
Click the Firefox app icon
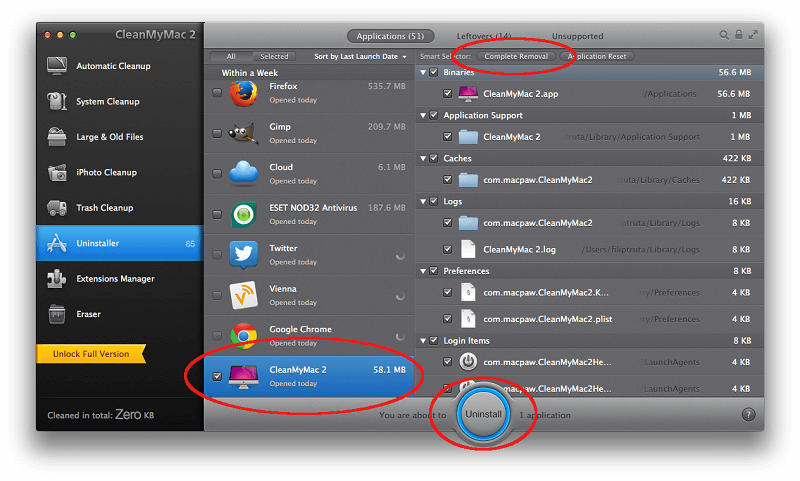coord(243,93)
